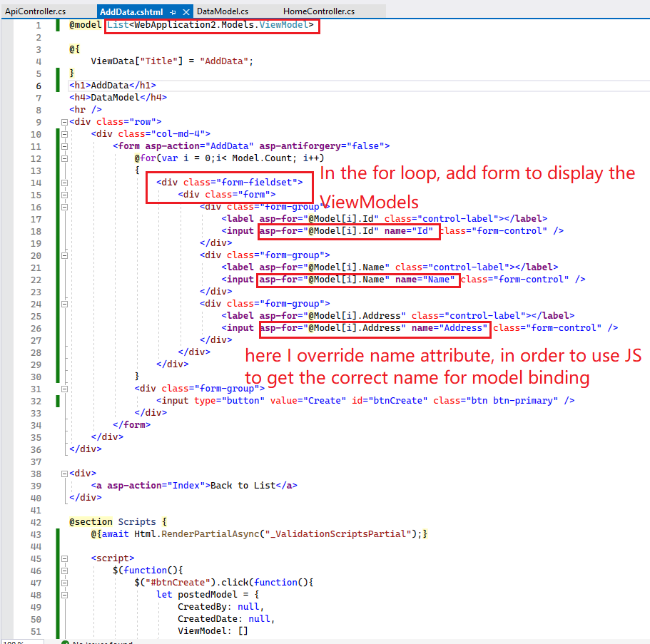The image size is (650, 644).
Task: Click the @model keyword on line 1
Action: pos(86,25)
